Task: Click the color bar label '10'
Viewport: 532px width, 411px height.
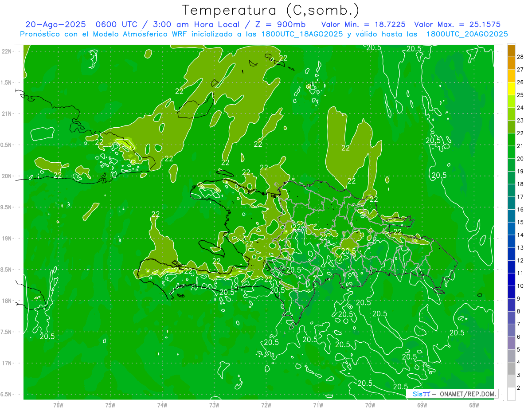Action: click(x=521, y=286)
